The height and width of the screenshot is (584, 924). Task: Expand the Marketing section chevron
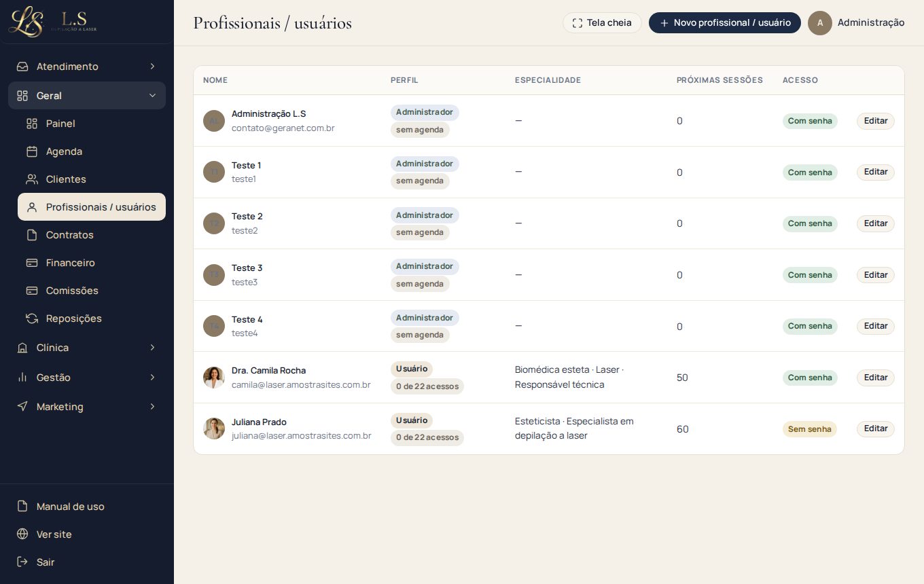152,407
